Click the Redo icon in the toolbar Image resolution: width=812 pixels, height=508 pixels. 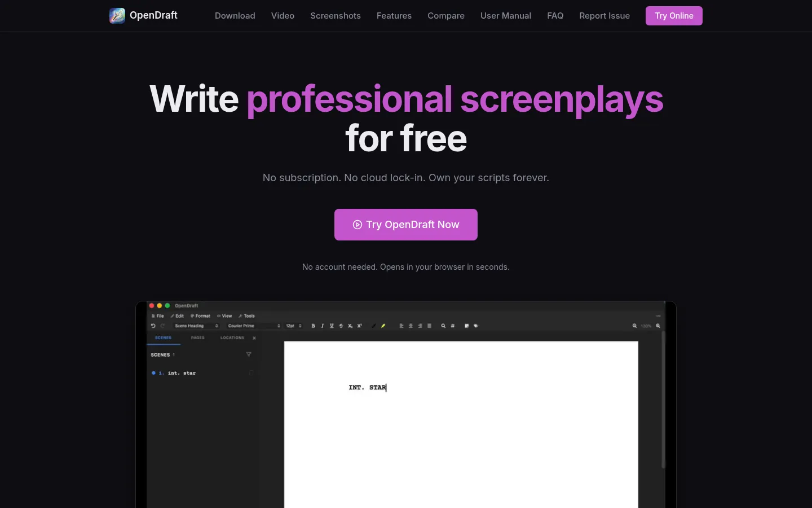pos(162,326)
